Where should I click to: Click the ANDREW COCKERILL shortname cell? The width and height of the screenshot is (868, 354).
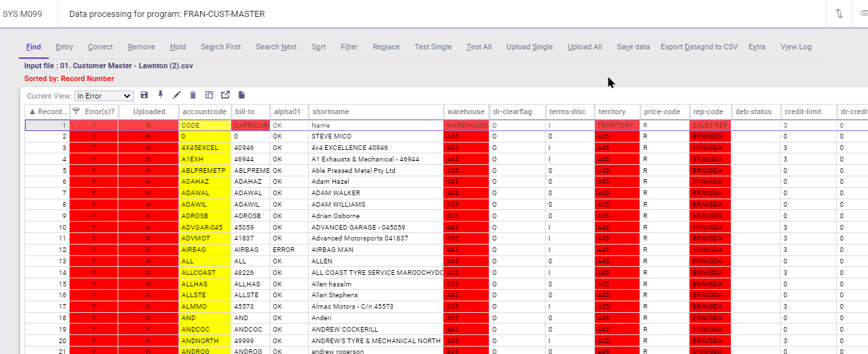(376, 329)
